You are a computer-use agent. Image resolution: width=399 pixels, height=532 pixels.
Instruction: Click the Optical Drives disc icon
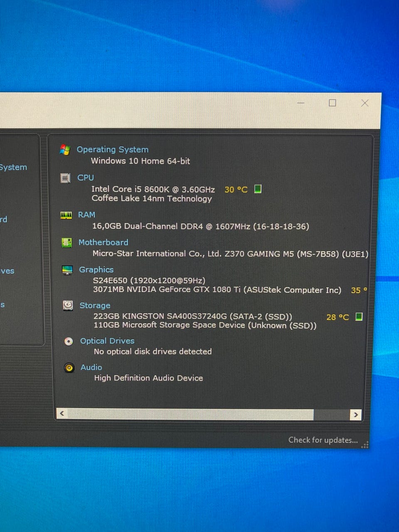point(69,341)
